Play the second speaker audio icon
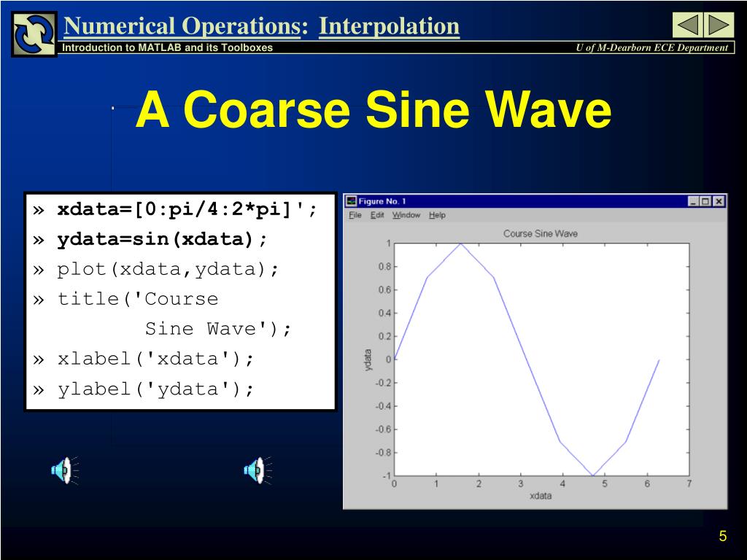 pyautogui.click(x=258, y=470)
